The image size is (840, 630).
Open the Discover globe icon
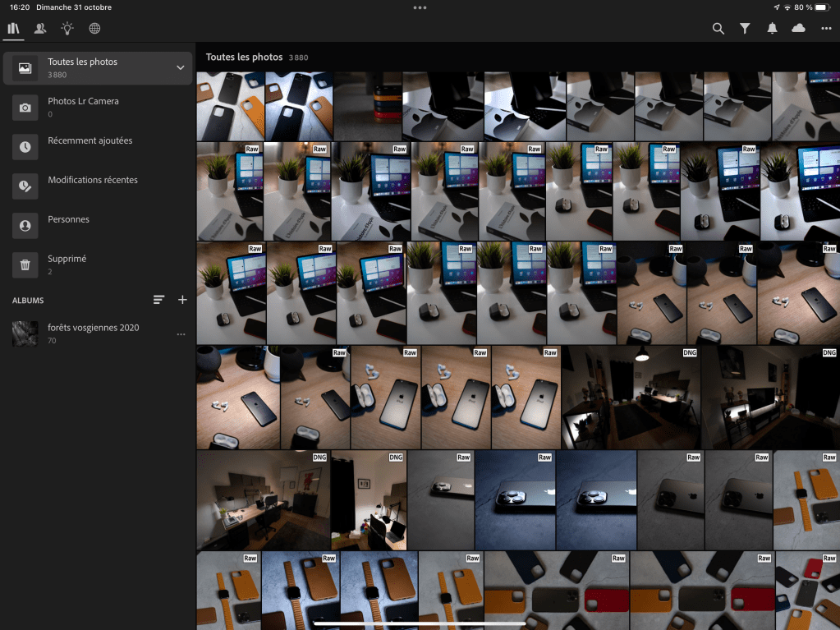(94, 29)
